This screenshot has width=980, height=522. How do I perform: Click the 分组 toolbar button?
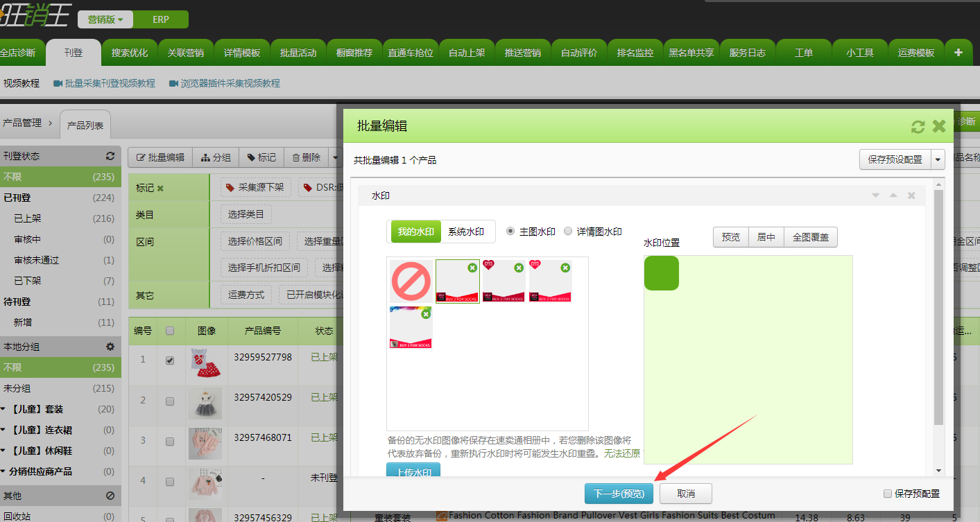pos(216,157)
